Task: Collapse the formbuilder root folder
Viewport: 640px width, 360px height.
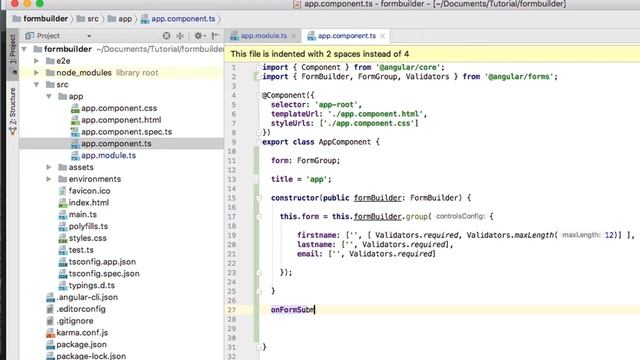Action: click(24, 49)
